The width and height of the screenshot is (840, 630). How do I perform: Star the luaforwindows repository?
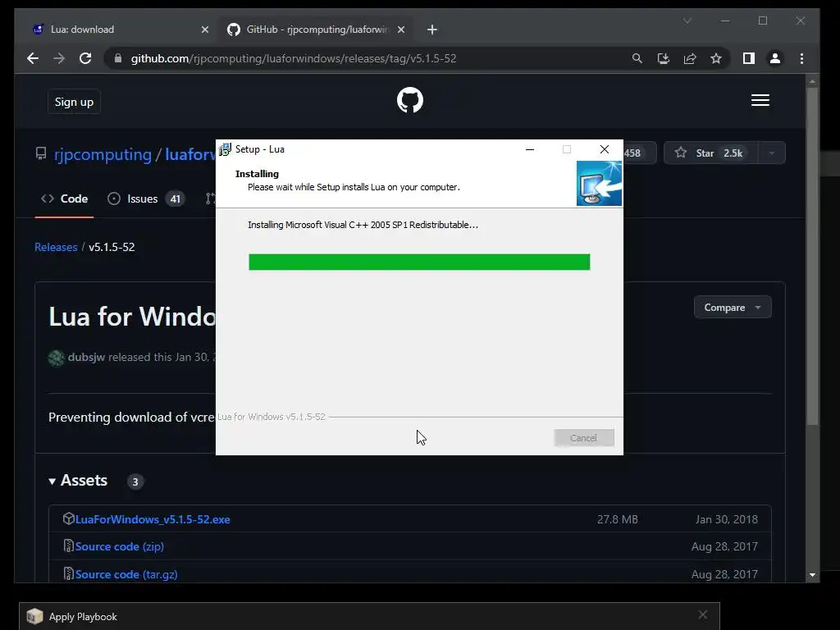pos(710,153)
